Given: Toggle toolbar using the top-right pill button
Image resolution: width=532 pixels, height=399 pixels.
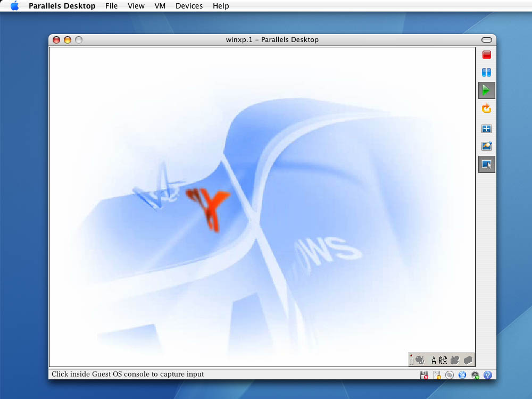Looking at the screenshot, I should tap(486, 40).
